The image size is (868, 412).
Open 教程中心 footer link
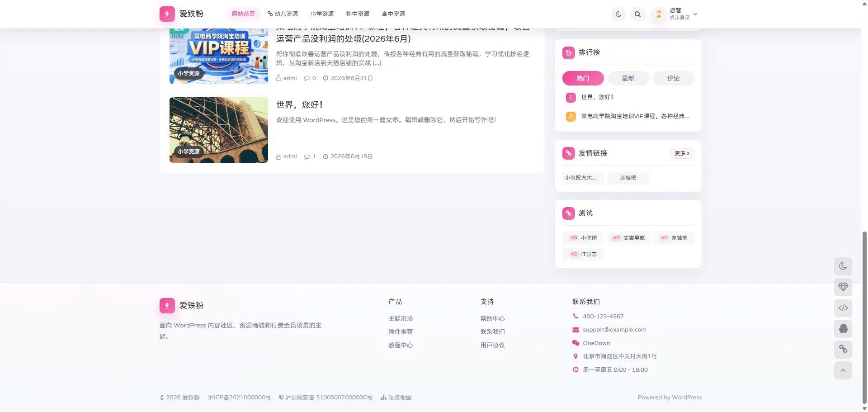coord(401,346)
